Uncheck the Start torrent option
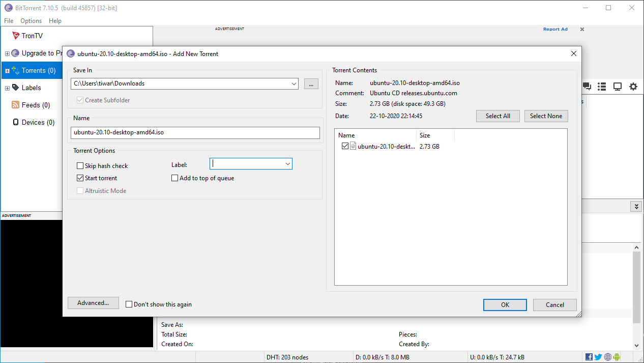This screenshot has height=363, width=644. [80, 178]
